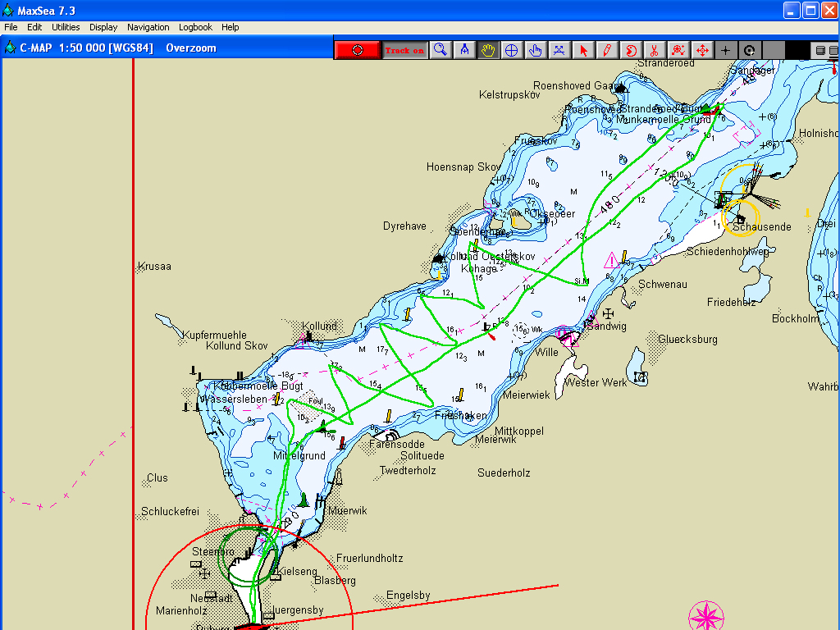Click the Overzoom indicator text
This screenshot has height=630, width=840.
tap(191, 48)
